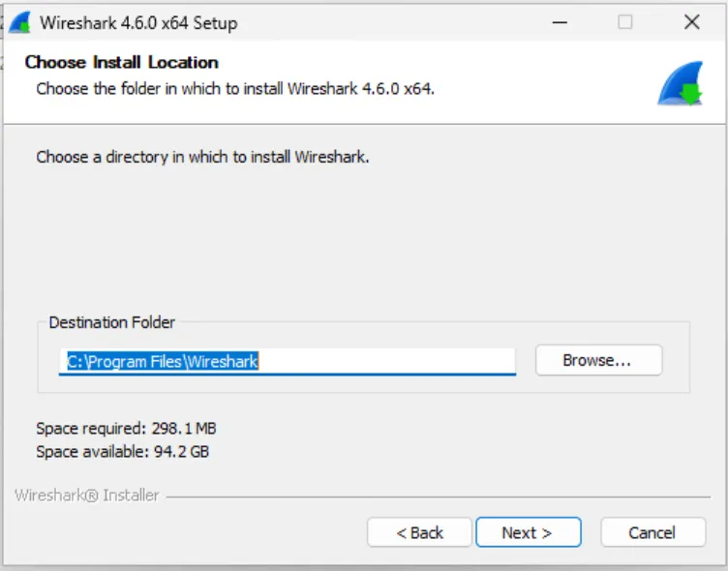Click the "Destination Folder" group label
Image resolution: width=728 pixels, height=571 pixels.
pyautogui.click(x=112, y=322)
